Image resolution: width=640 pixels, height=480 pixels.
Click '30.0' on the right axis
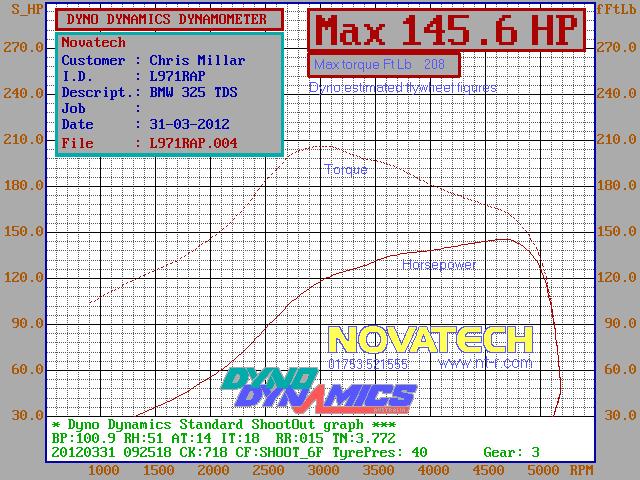[621, 416]
